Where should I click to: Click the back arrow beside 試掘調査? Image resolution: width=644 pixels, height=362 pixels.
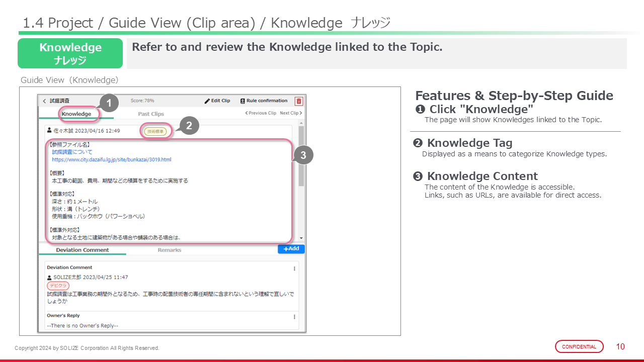tap(44, 101)
